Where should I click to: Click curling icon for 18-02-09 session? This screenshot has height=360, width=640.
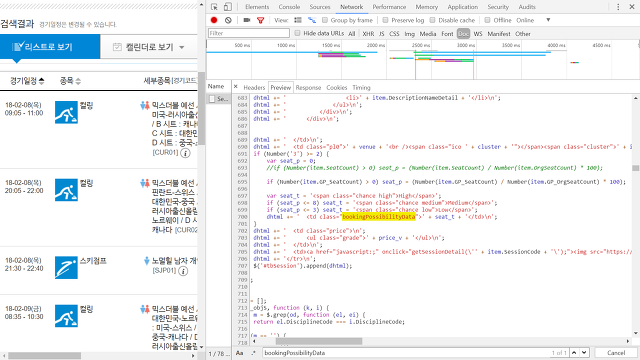(66, 316)
